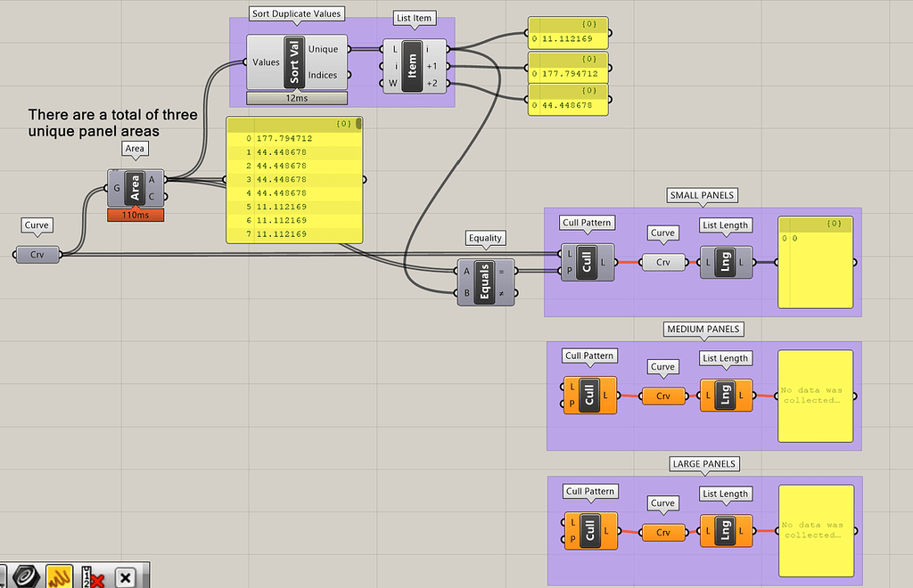Select the List Item component icon
The width and height of the screenshot is (913, 588).
(412, 66)
